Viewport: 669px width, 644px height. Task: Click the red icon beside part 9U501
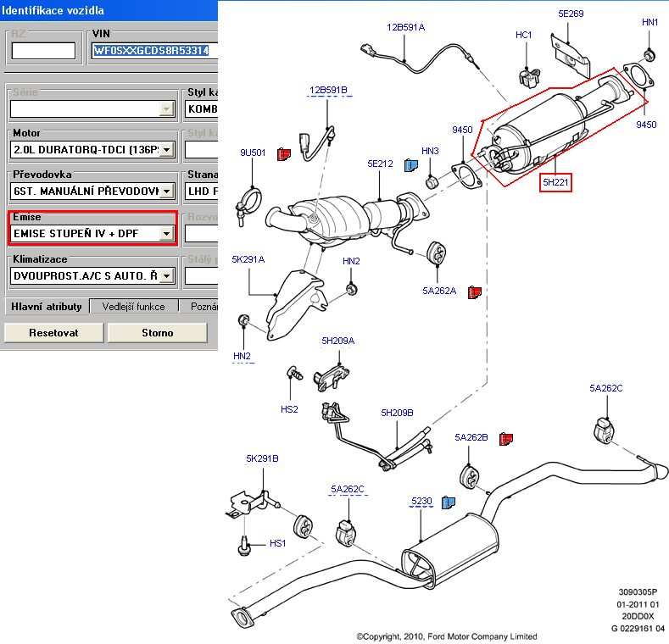coord(284,153)
